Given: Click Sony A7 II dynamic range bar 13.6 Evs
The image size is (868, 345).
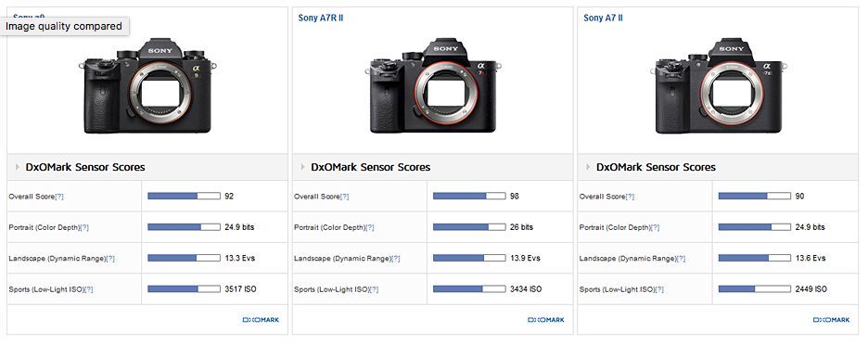Looking at the screenshot, I should tap(755, 258).
